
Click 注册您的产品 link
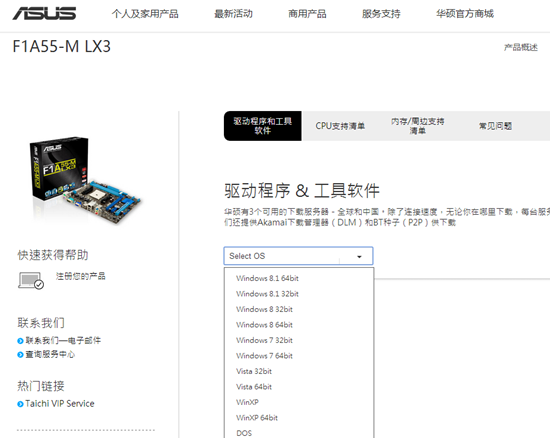click(x=80, y=276)
